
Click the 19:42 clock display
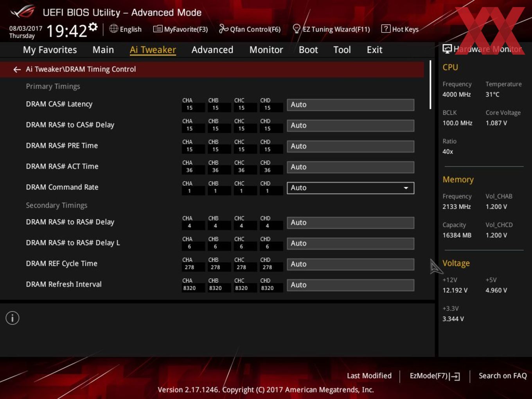[x=66, y=31]
